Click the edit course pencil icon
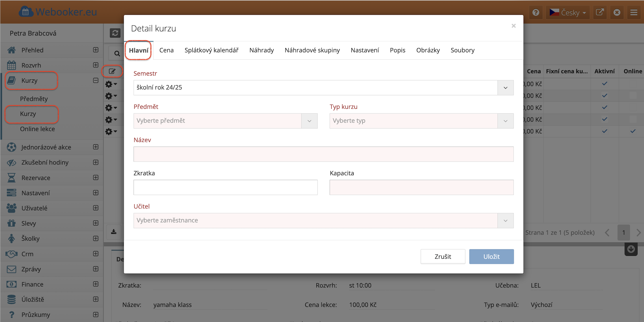Image resolution: width=644 pixels, height=322 pixels. point(112,71)
